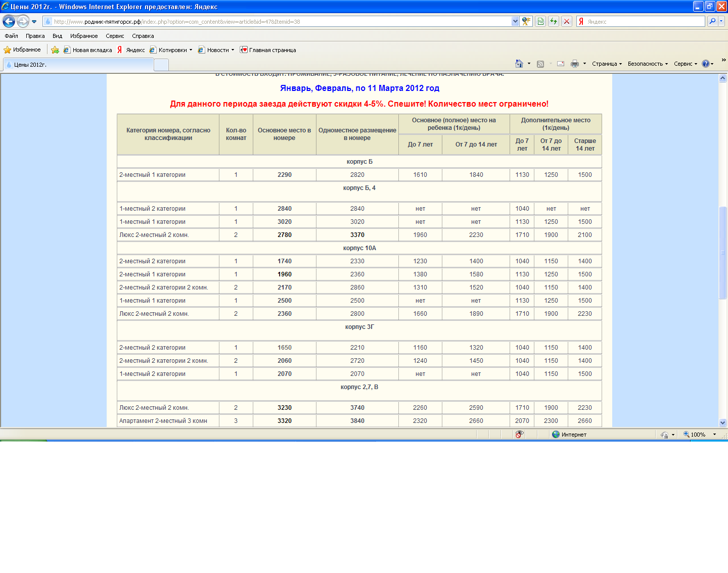This screenshot has height=573, width=728.
Task: Refresh the page with green arrows icon
Action: point(554,21)
